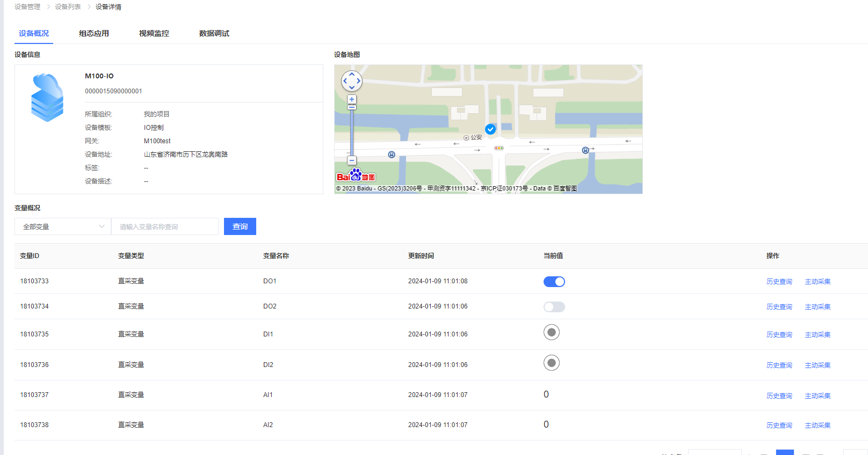Turn on the DO2 switch

point(554,307)
